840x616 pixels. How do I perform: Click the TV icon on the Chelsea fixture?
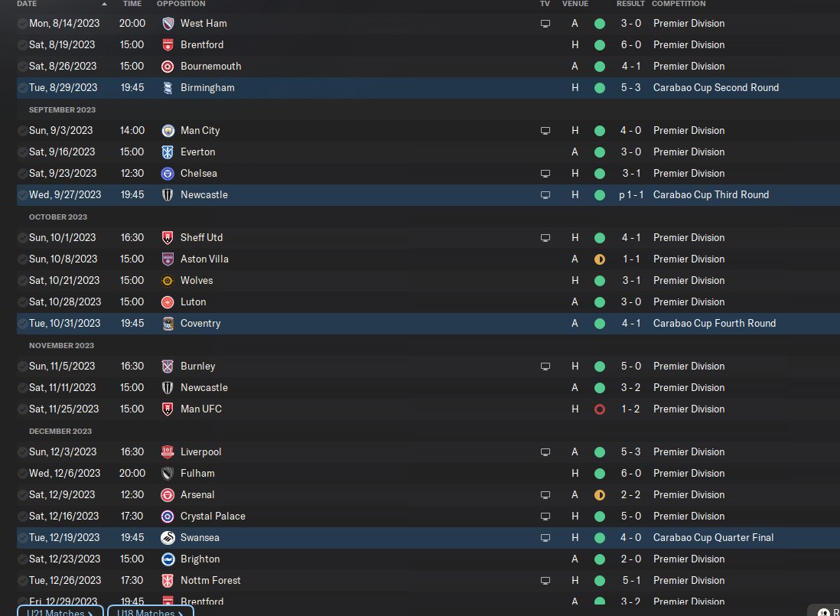coord(545,174)
